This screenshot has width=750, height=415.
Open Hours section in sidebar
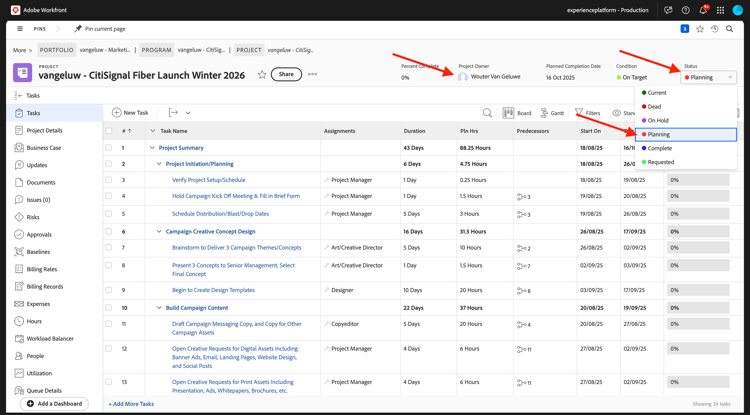[34, 321]
